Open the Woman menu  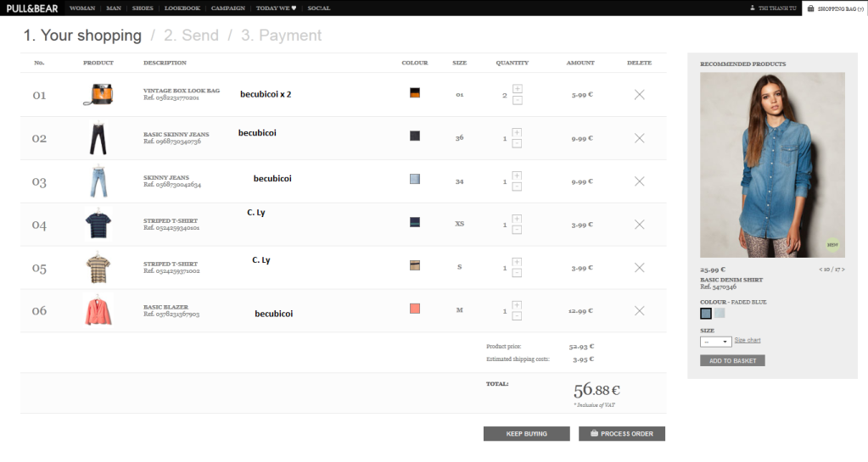tap(82, 8)
